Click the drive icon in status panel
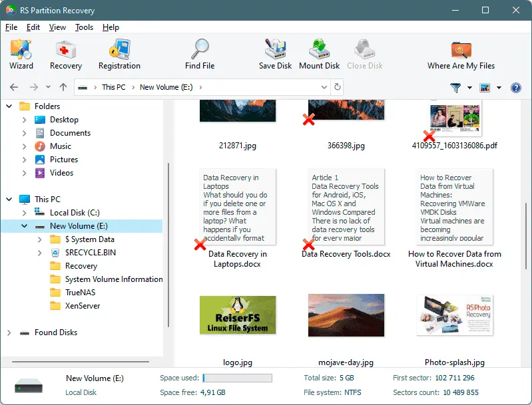Screen dimensions: 532x405 click(29, 385)
